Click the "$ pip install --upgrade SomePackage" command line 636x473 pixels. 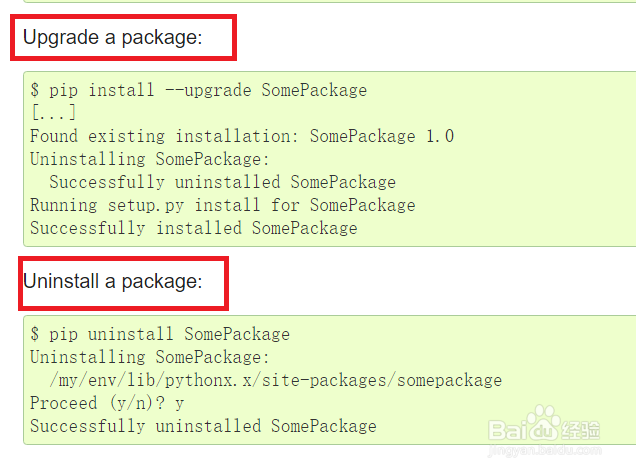198,90
